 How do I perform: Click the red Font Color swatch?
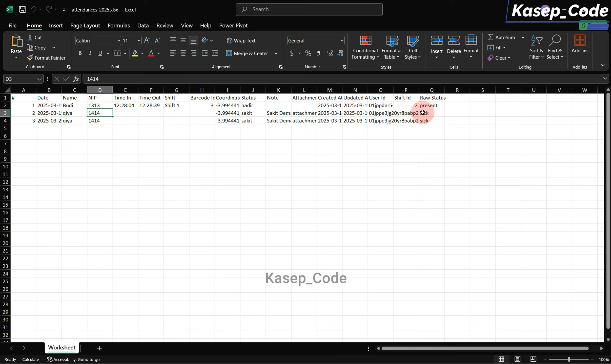(x=151, y=53)
